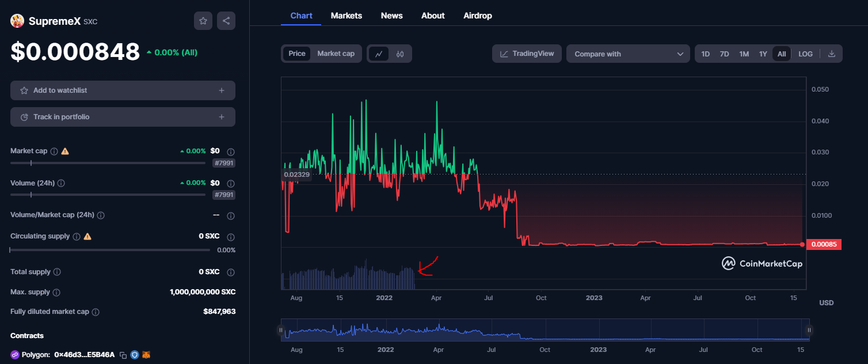Set chart range to 1M
The width and height of the screenshot is (868, 364).
click(x=744, y=54)
